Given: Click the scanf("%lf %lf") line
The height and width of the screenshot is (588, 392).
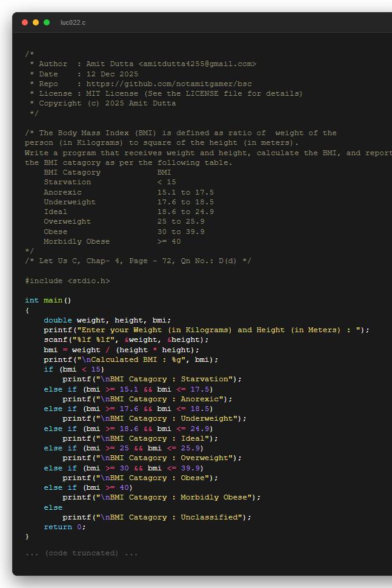Looking at the screenshot, I should [x=126, y=339].
